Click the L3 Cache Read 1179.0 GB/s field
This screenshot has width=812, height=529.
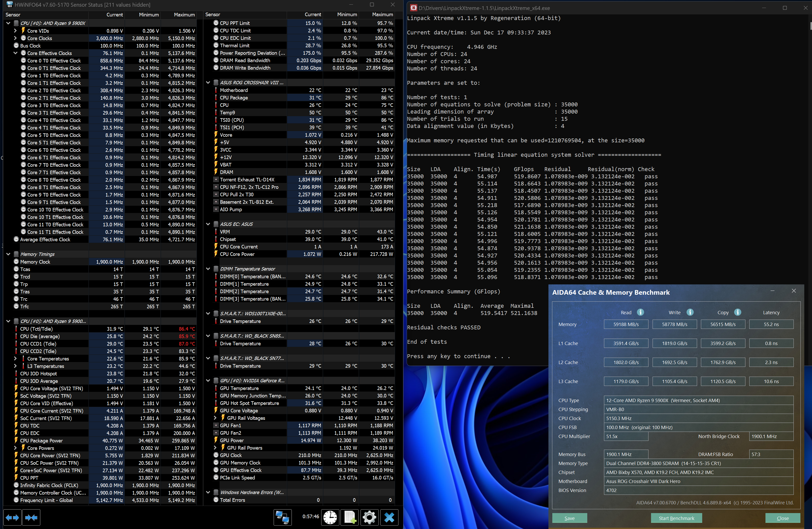click(626, 381)
